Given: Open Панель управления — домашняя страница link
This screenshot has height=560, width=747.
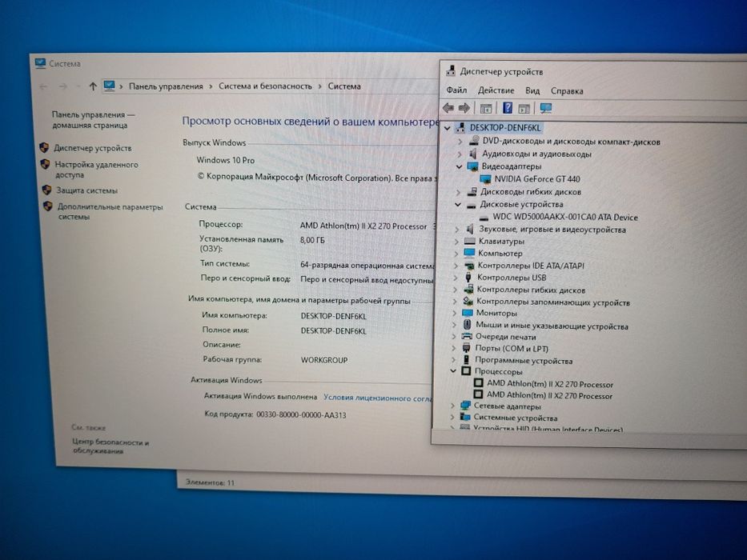Looking at the screenshot, I should (x=93, y=120).
